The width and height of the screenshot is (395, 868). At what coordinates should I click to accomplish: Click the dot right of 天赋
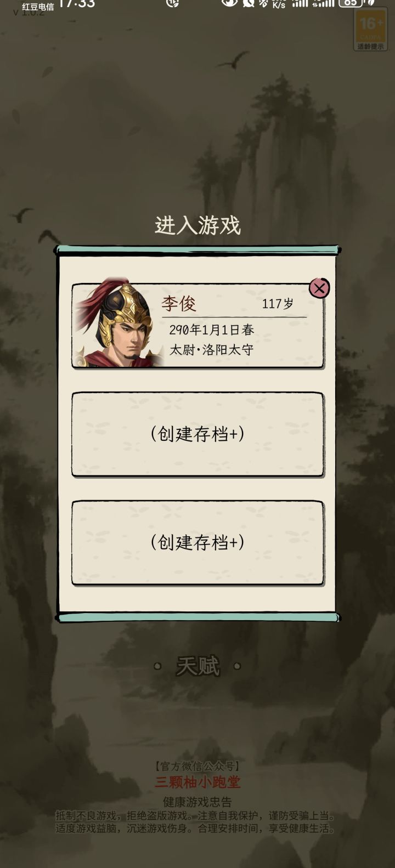pos(237,666)
